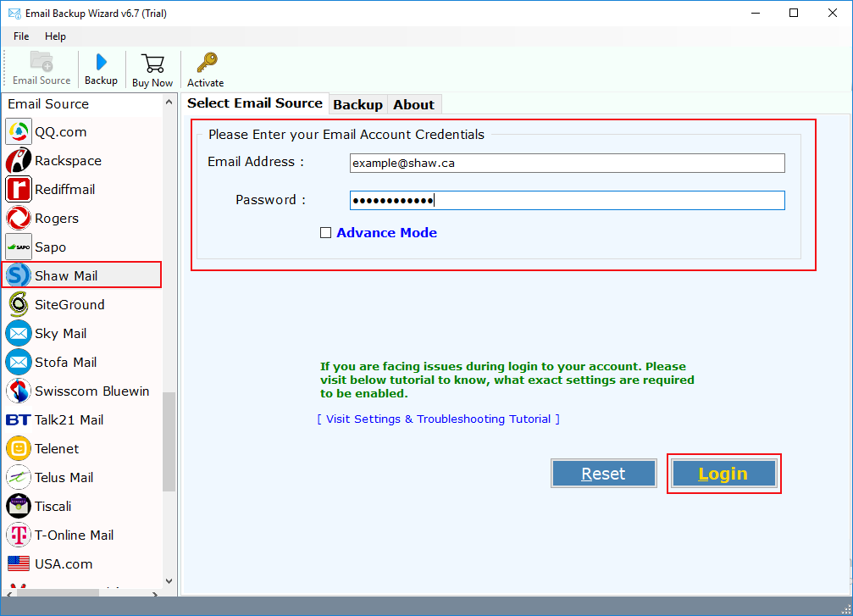Click the Email Source toolbar icon

pos(42,62)
